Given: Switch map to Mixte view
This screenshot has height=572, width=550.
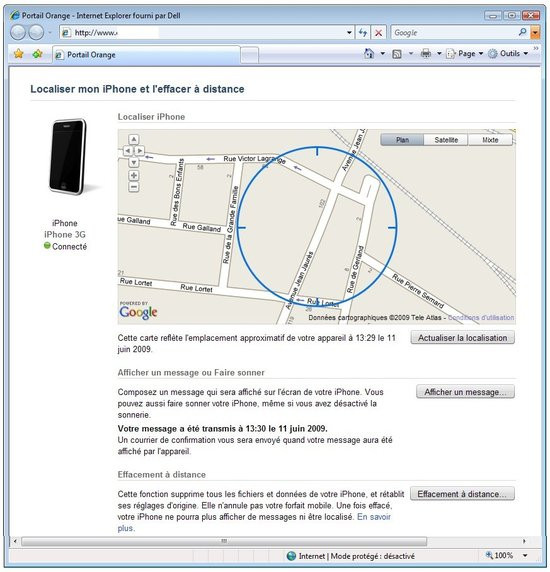Looking at the screenshot, I should click(x=490, y=140).
